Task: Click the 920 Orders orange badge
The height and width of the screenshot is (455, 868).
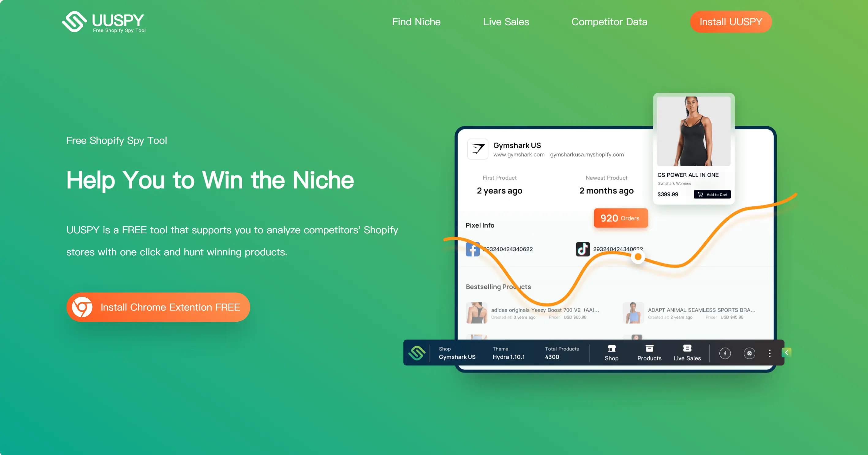Action: (x=620, y=218)
